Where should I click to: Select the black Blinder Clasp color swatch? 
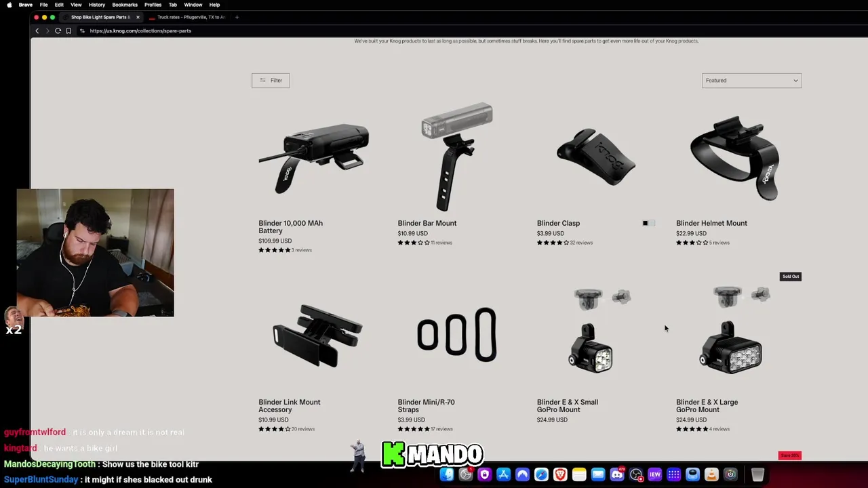[x=645, y=223]
